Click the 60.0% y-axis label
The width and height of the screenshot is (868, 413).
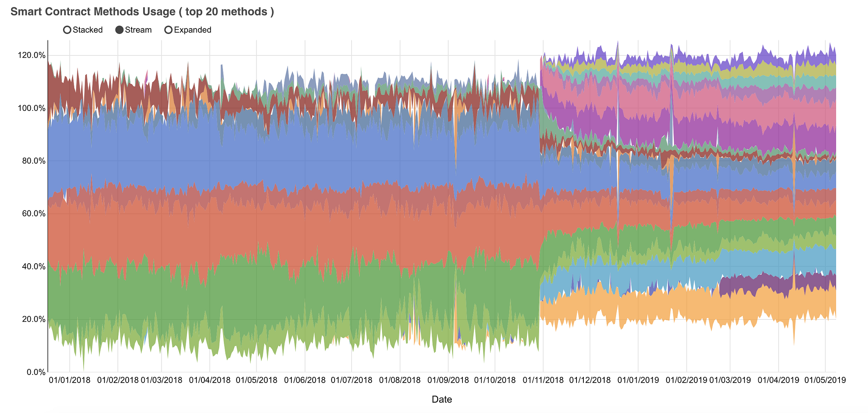click(x=34, y=214)
